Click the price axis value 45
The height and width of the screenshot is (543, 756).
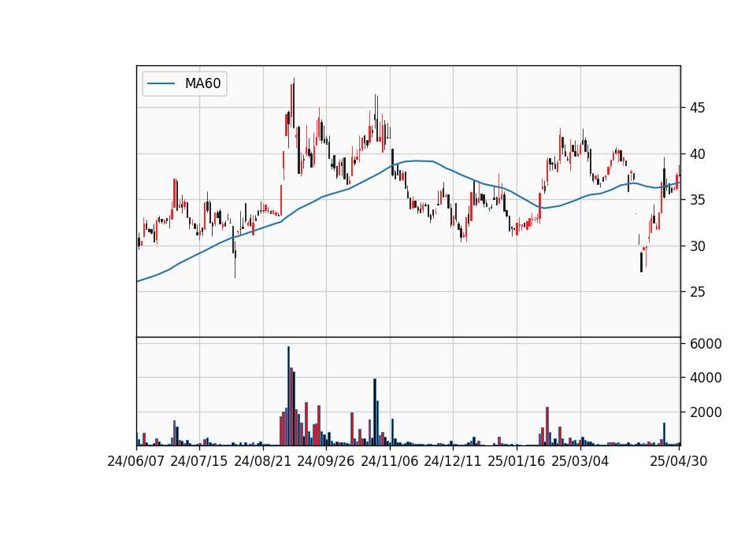(697, 108)
